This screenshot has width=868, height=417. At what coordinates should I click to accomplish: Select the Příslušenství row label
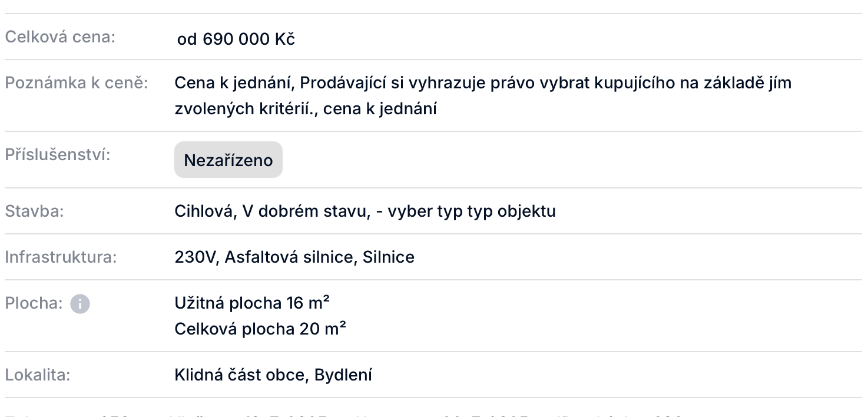58,155
